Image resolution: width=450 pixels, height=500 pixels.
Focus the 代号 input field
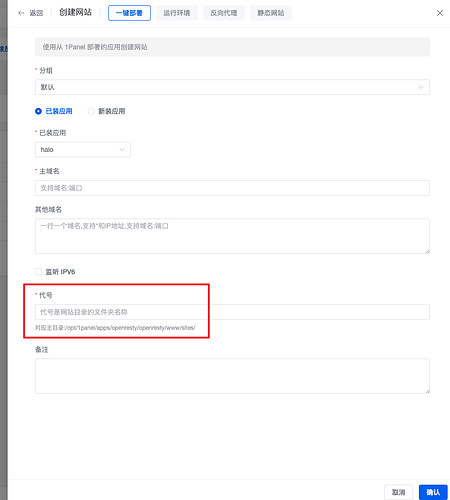tap(232, 312)
